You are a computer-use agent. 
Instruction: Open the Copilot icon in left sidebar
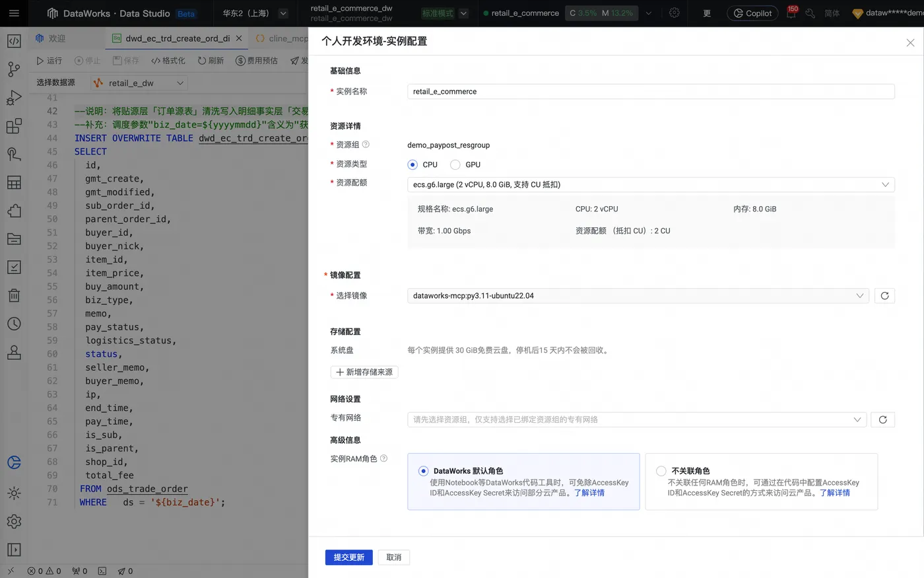[x=14, y=462]
